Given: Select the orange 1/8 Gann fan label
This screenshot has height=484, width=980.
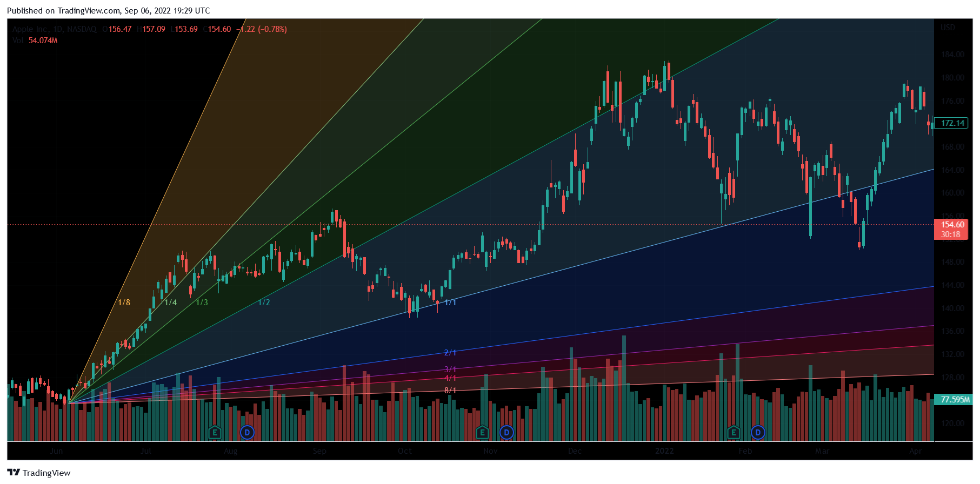Looking at the screenshot, I should (124, 302).
